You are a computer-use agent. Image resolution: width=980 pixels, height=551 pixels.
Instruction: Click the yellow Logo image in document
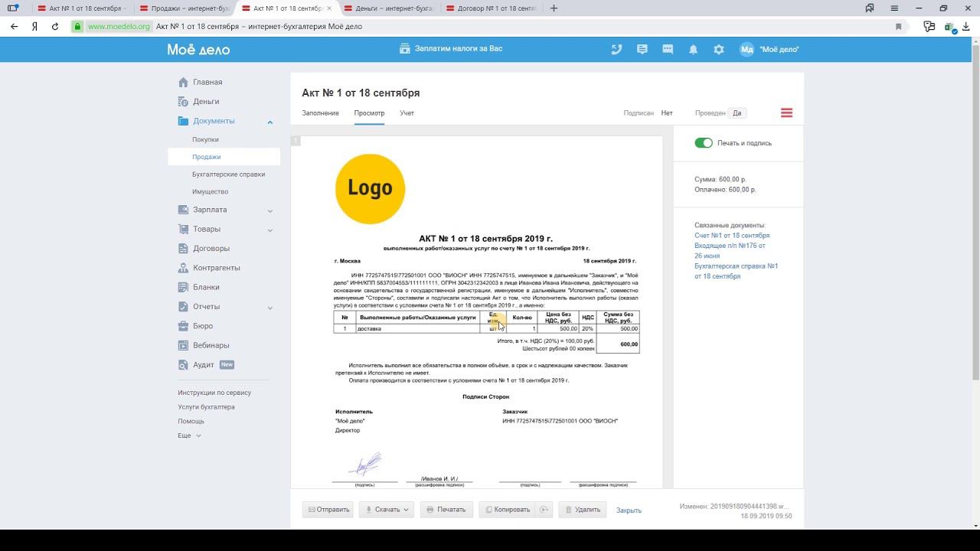(370, 188)
